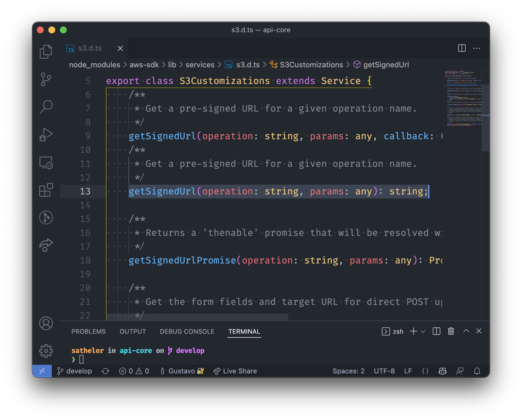Click node_modules in the breadcrumb

(94, 65)
